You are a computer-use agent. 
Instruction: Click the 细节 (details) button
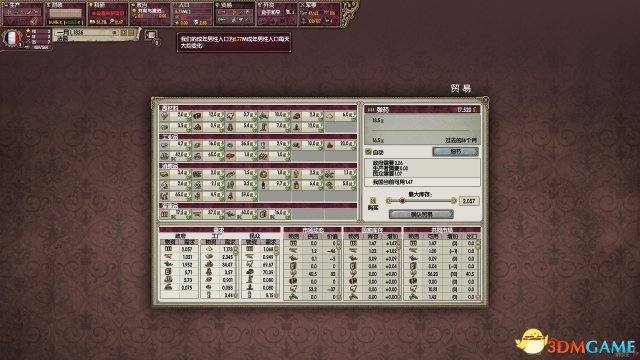click(455, 151)
